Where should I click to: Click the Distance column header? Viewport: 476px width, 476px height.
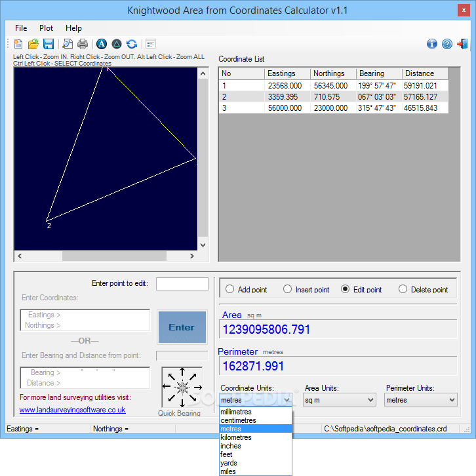click(x=425, y=73)
